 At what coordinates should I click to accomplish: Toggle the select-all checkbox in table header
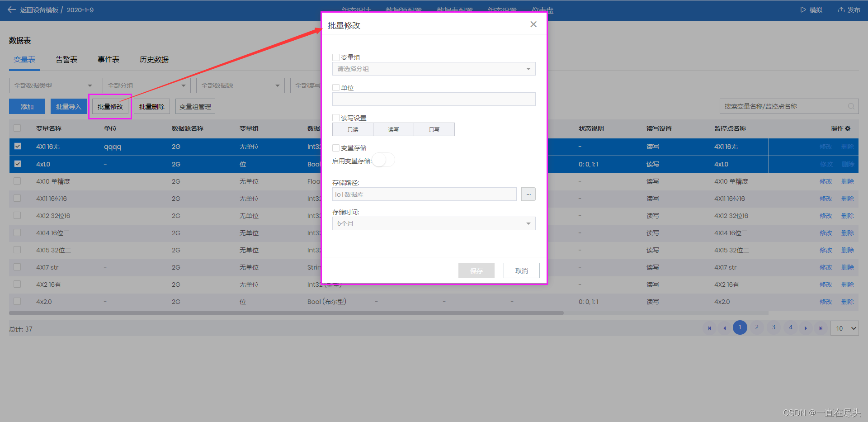tap(17, 128)
